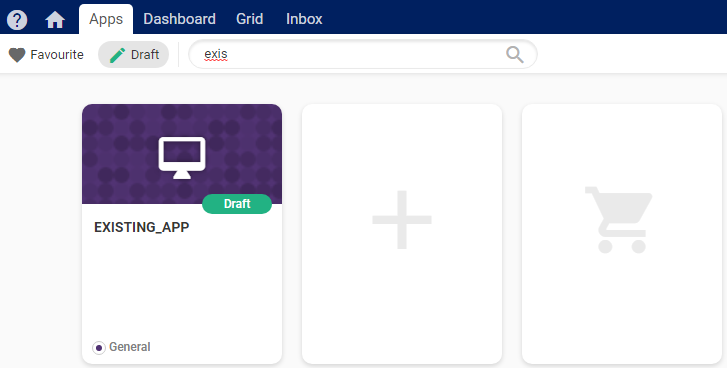Click the General category label

[130, 347]
